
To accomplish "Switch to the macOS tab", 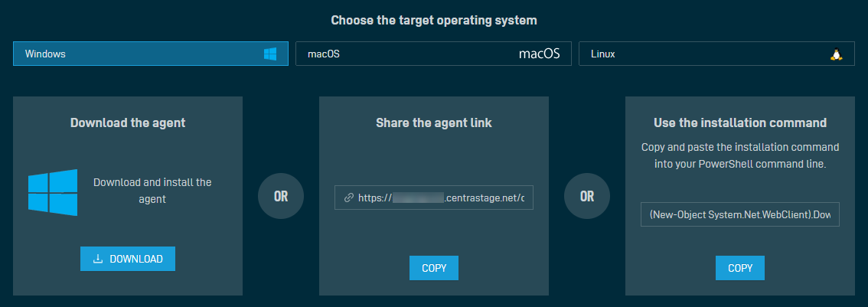I will click(x=433, y=54).
